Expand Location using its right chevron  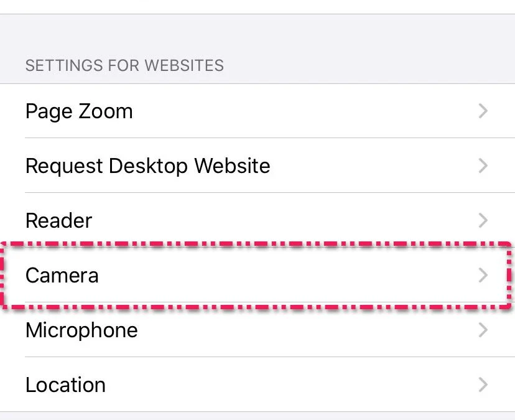(x=483, y=385)
